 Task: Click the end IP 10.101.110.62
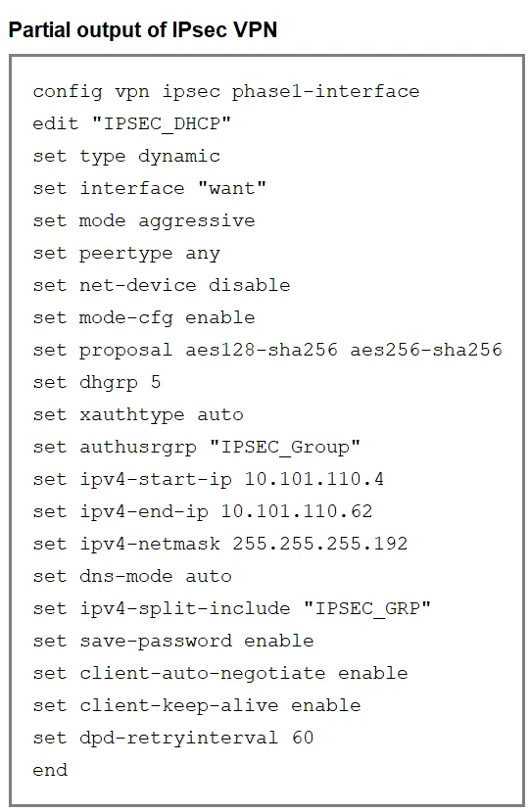click(296, 511)
